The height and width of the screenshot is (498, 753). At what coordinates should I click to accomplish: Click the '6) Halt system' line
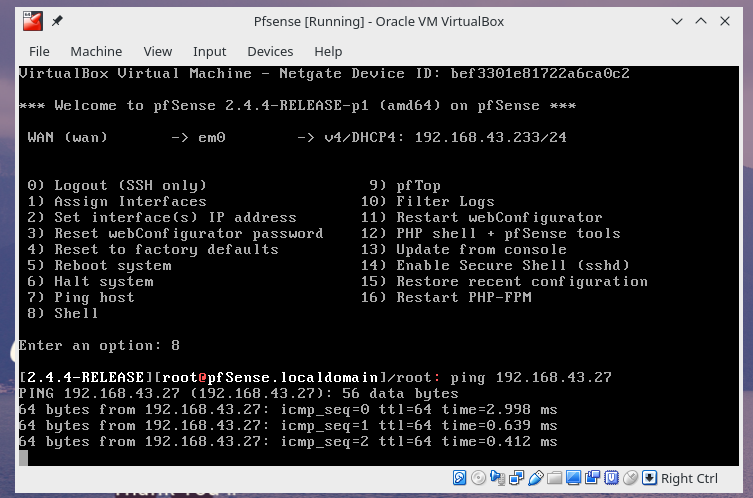click(x=90, y=281)
